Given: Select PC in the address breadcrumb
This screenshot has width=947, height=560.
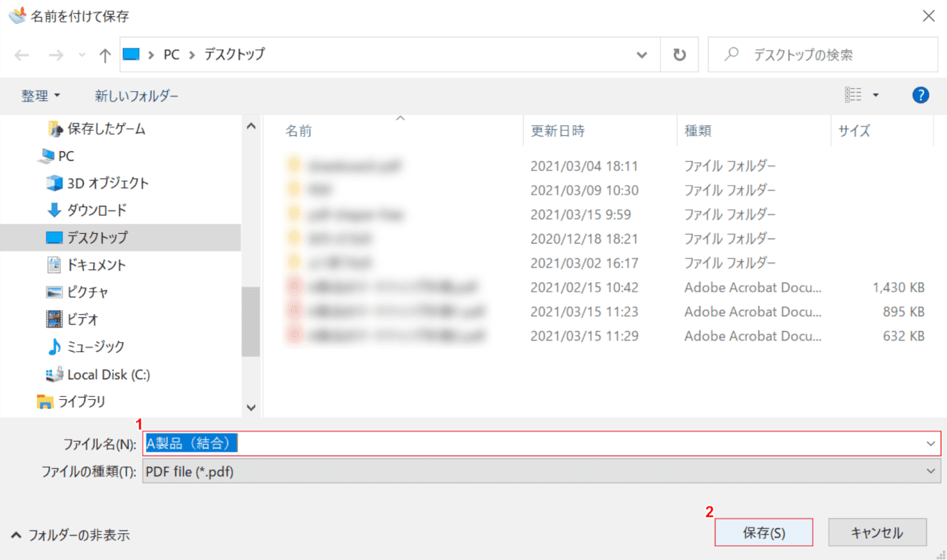Looking at the screenshot, I should click(x=171, y=54).
